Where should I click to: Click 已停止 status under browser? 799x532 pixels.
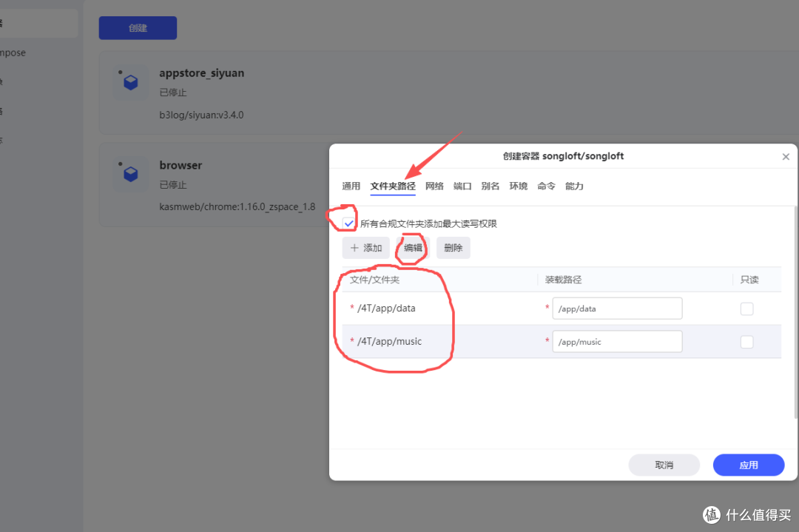tap(172, 185)
